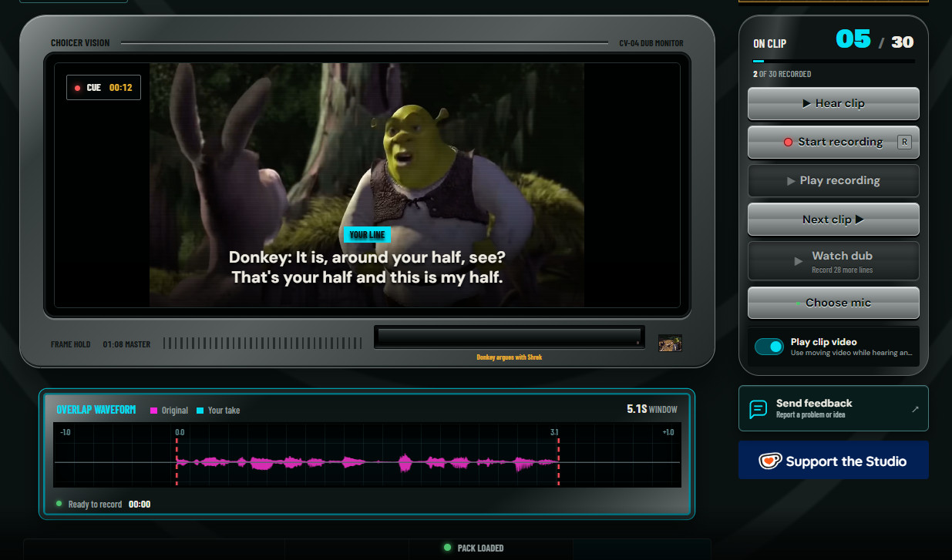Click the PACK LOADED status indicator

(473, 548)
